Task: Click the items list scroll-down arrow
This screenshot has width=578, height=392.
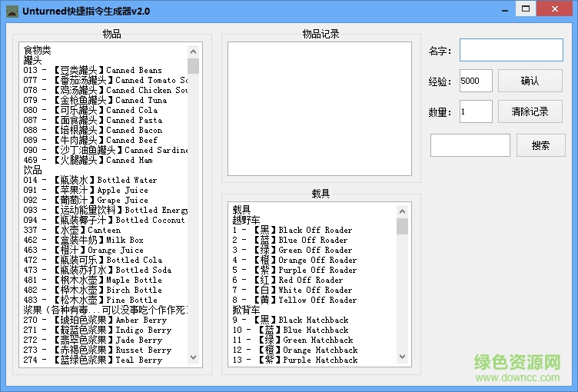Action: [x=193, y=357]
